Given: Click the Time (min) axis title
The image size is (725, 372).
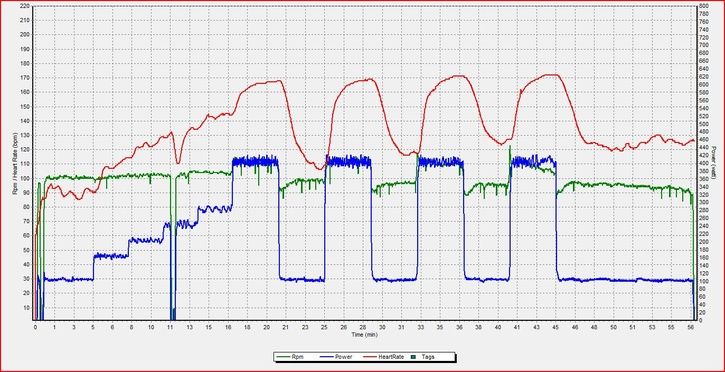Looking at the screenshot, I should (364, 334).
